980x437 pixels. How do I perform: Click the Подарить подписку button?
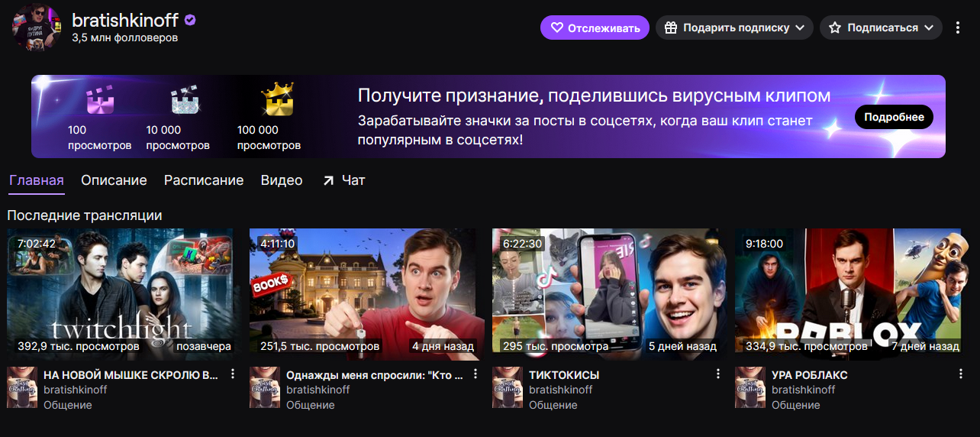click(734, 28)
